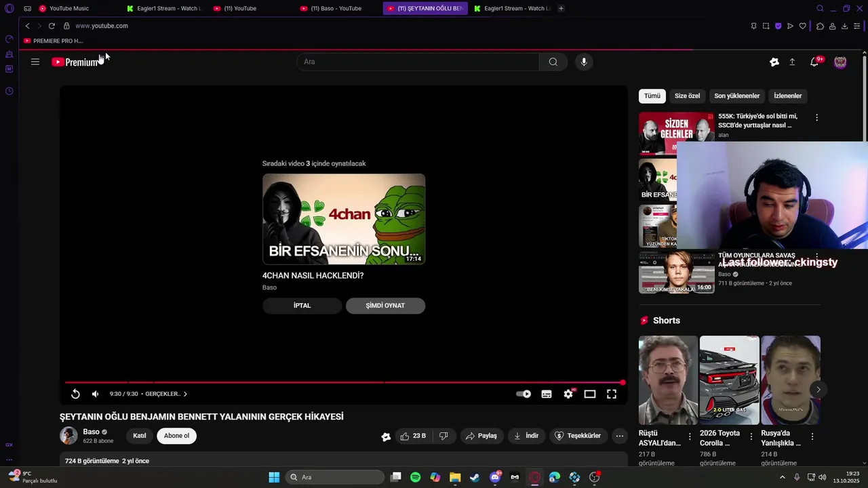Open the Rüştü ASYALI short
This screenshot has height=488, width=868.
pos(668,380)
